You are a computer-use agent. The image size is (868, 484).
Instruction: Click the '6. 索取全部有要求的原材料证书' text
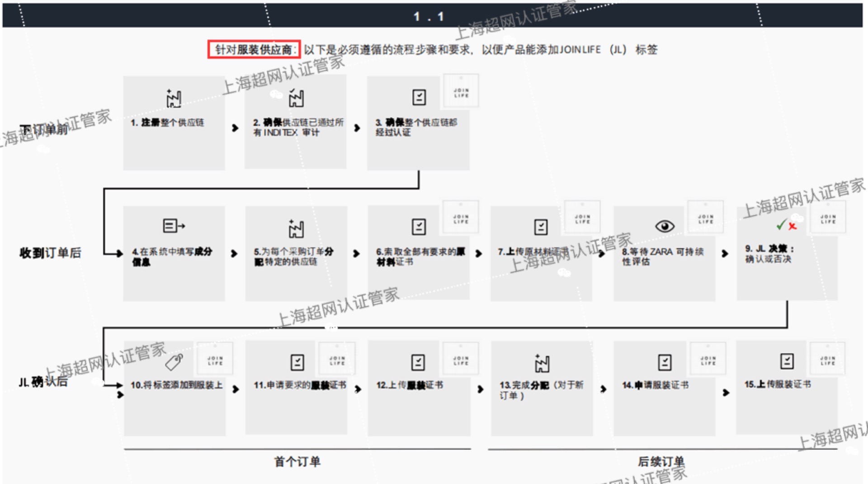[420, 256]
